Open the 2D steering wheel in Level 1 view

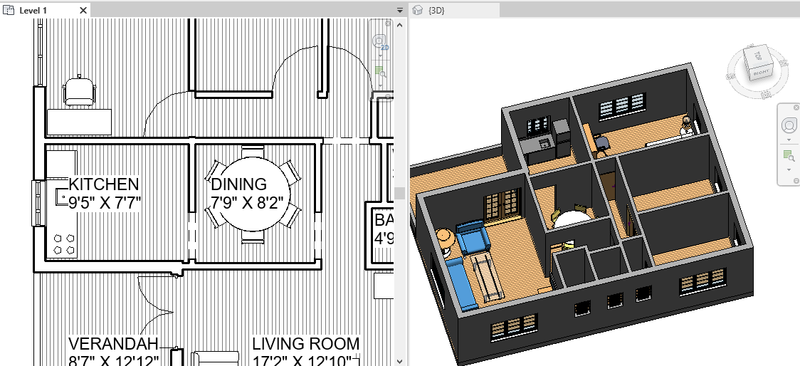click(380, 41)
